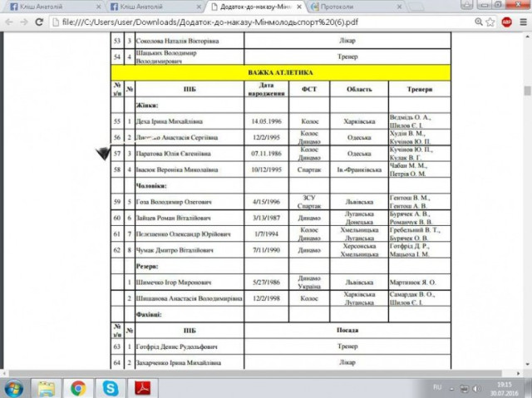Viewport: 532px width, 398px height.
Task: Switch to the first Кліщ Анатолій tab
Action: [x=33, y=7]
